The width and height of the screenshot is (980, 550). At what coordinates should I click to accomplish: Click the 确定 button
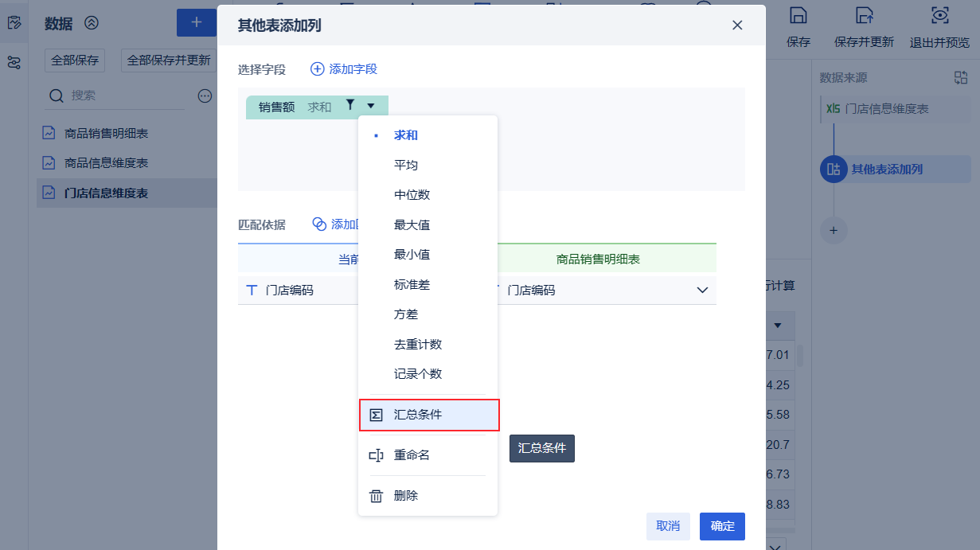coord(722,526)
